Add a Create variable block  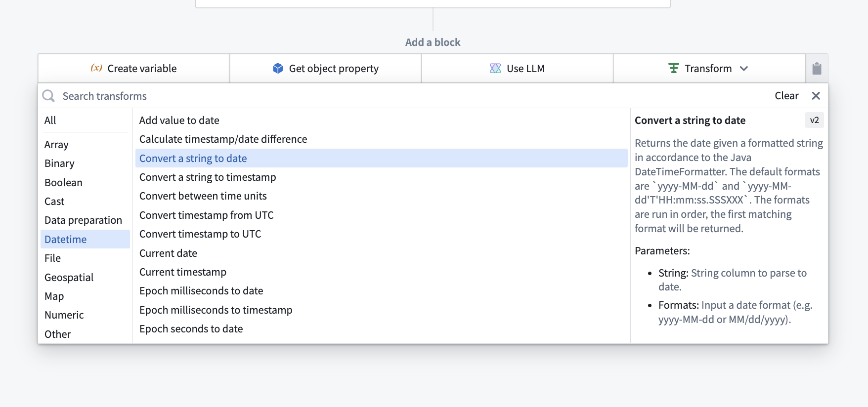(134, 68)
